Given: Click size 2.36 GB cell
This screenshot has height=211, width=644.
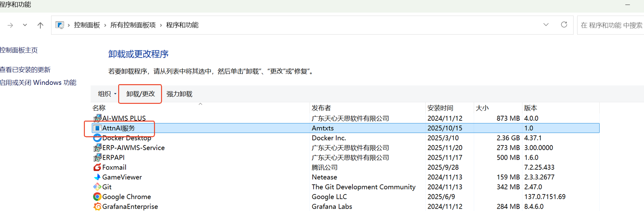Looking at the screenshot, I should tap(508, 138).
